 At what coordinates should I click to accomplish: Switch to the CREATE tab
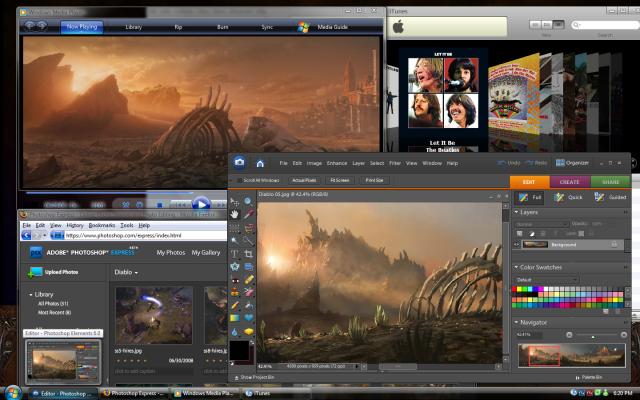tap(569, 182)
